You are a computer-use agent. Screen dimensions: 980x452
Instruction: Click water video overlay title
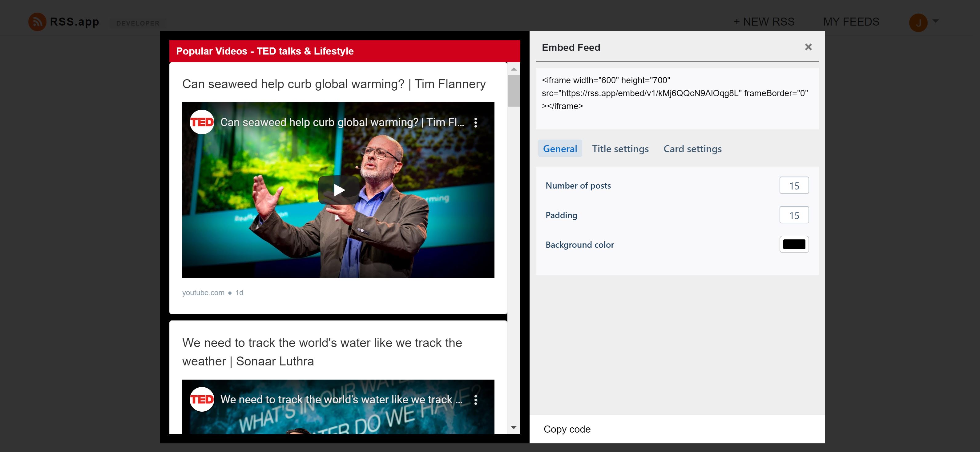pos(341,399)
